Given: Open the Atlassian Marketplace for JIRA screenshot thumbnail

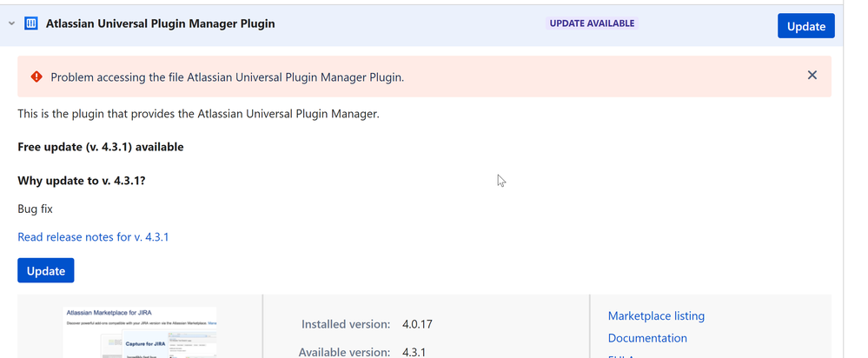Looking at the screenshot, I should click(x=140, y=333).
